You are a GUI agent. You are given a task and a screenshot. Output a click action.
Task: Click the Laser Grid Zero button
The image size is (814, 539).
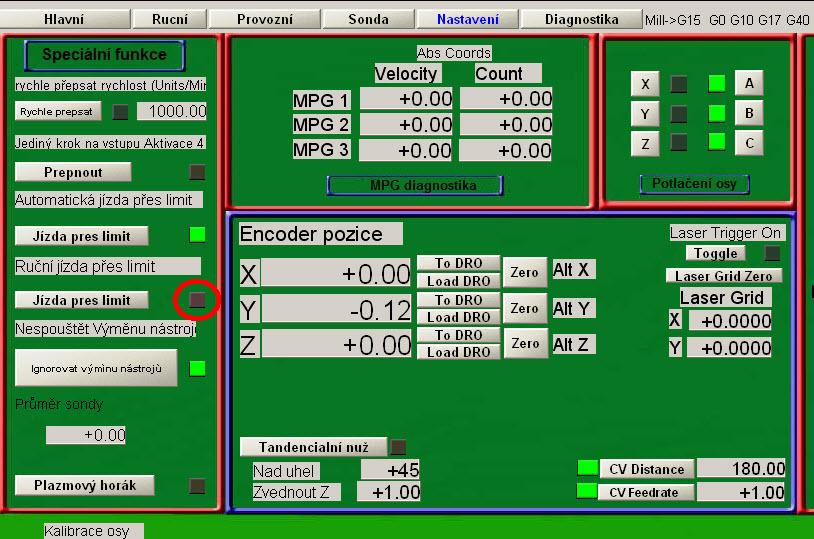[x=724, y=275]
